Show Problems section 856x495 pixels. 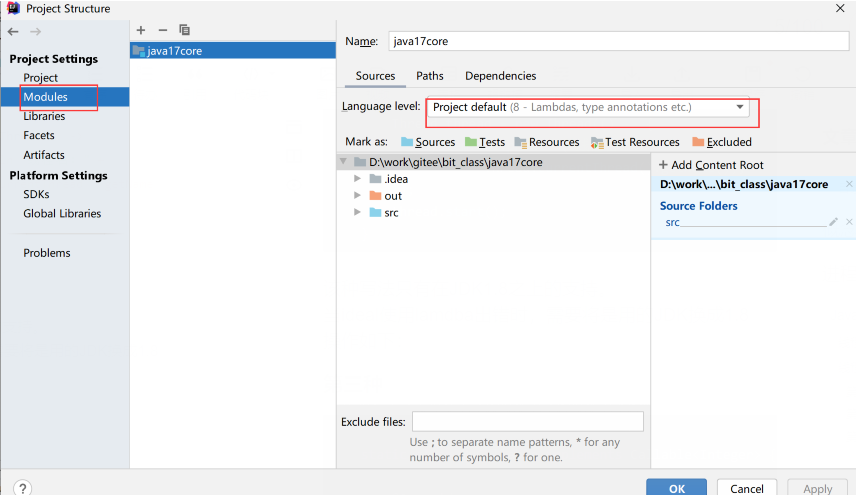[47, 253]
